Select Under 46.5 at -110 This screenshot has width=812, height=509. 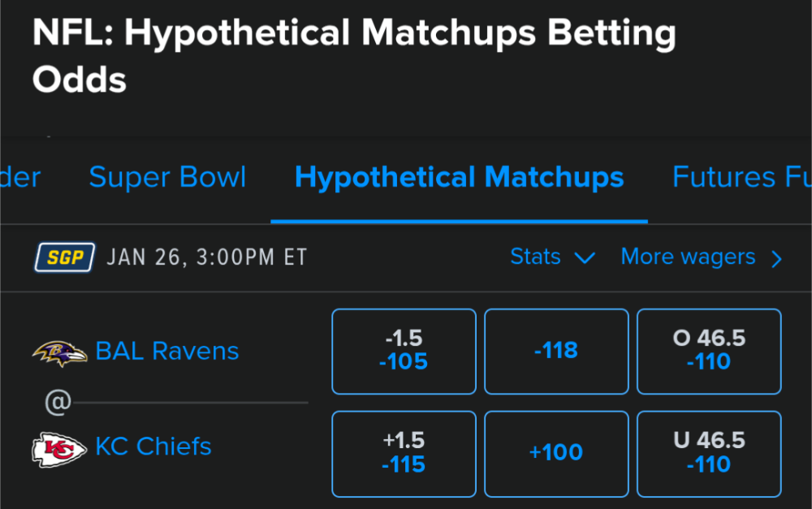coord(709,454)
